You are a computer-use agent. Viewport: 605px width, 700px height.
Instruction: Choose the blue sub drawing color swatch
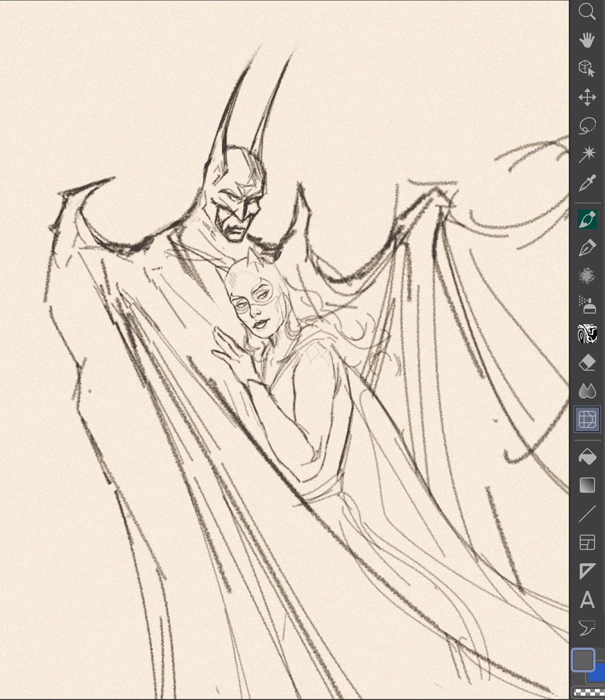tap(599, 674)
